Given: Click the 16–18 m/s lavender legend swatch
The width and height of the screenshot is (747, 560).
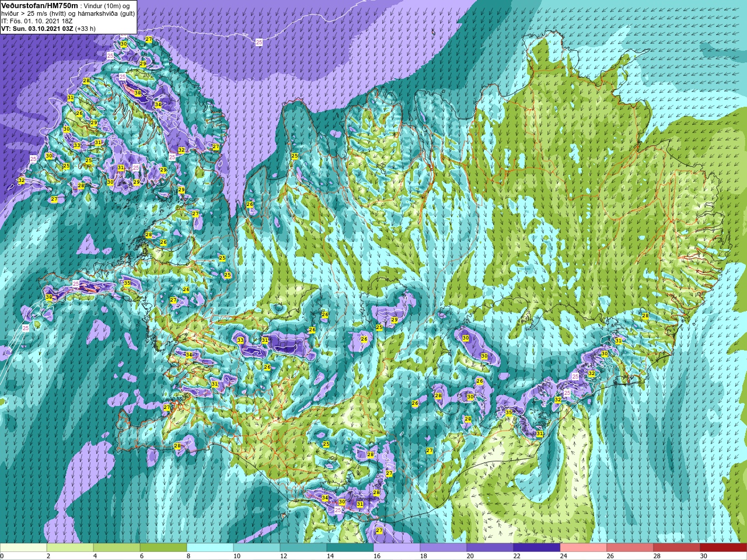Looking at the screenshot, I should tap(397, 548).
